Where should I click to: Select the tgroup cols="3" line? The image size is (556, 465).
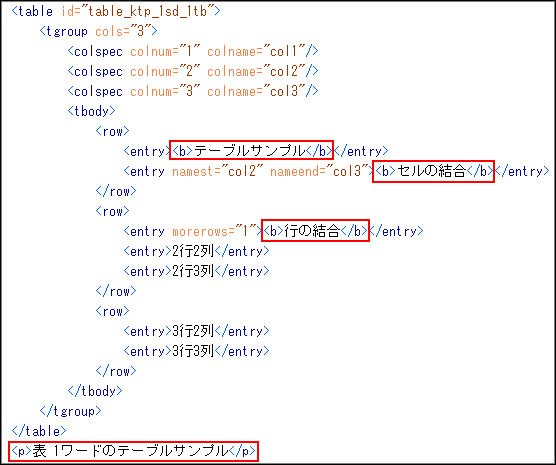coord(99,31)
